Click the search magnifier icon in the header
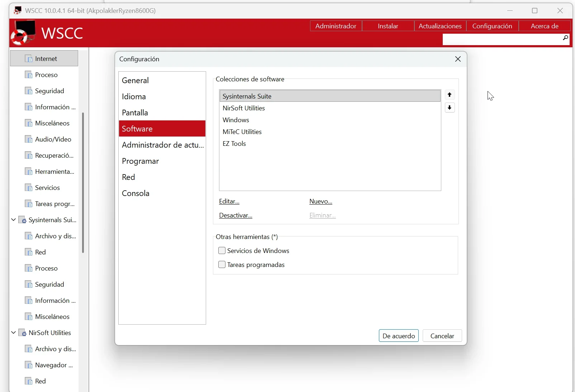The width and height of the screenshot is (575, 392). 565,38
